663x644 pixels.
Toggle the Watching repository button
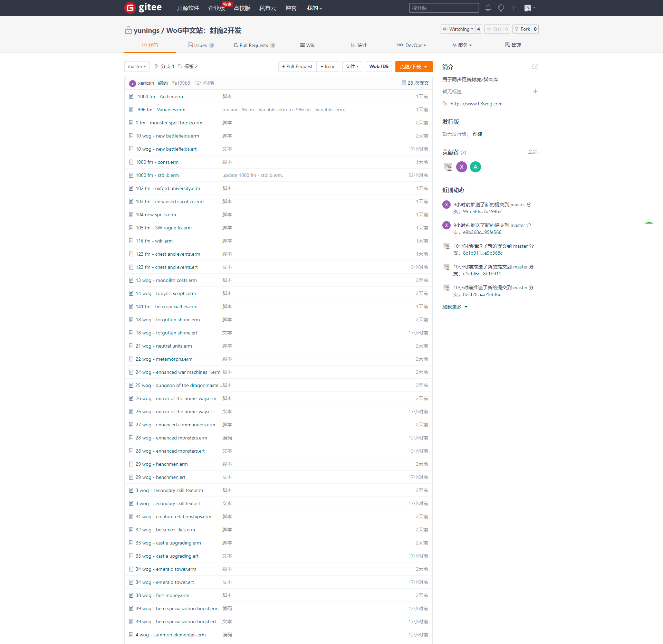pos(458,29)
